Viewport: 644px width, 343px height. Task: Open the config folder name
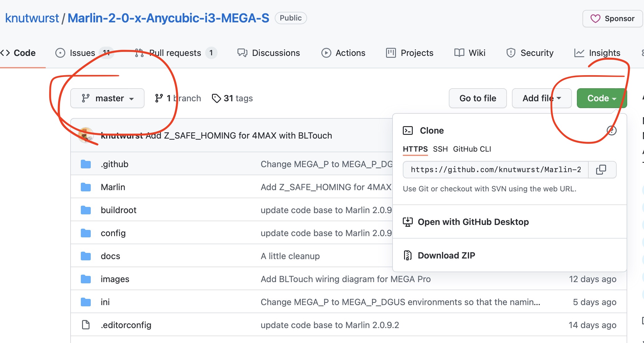click(x=113, y=233)
